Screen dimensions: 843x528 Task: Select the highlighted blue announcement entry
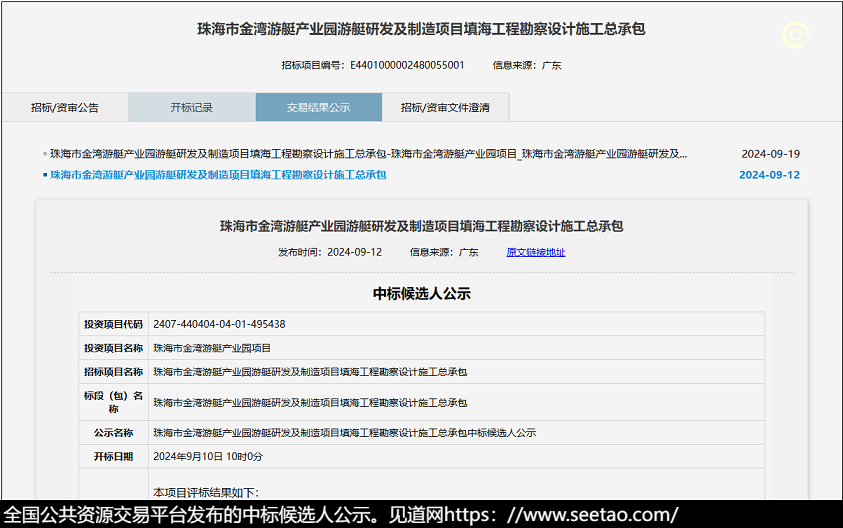(218, 175)
